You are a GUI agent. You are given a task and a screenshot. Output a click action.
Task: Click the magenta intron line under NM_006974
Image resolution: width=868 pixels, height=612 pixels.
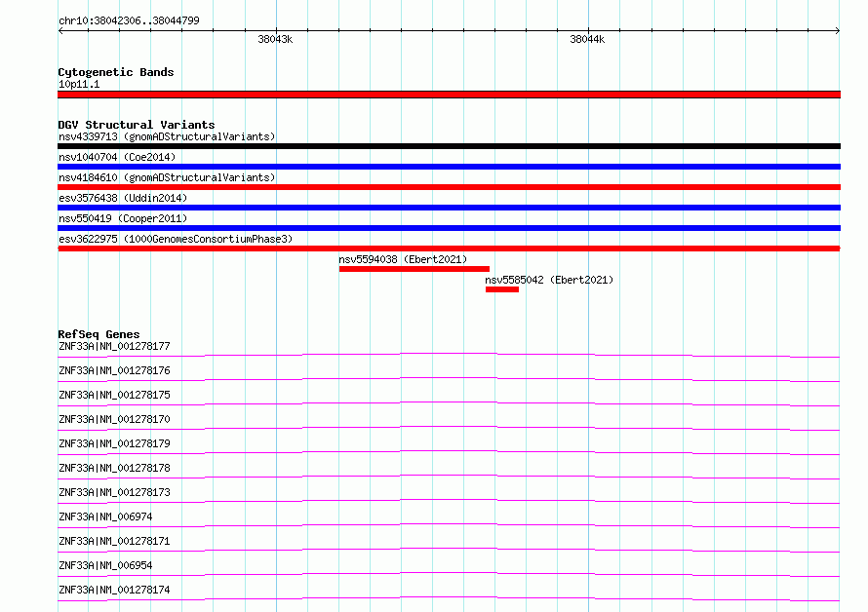[x=449, y=524]
